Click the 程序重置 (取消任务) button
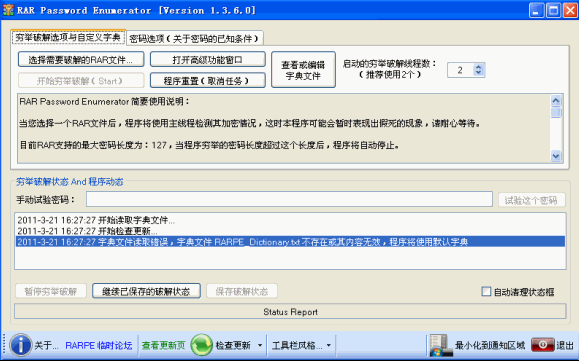Viewport: 579px width, 361px height. [x=208, y=80]
